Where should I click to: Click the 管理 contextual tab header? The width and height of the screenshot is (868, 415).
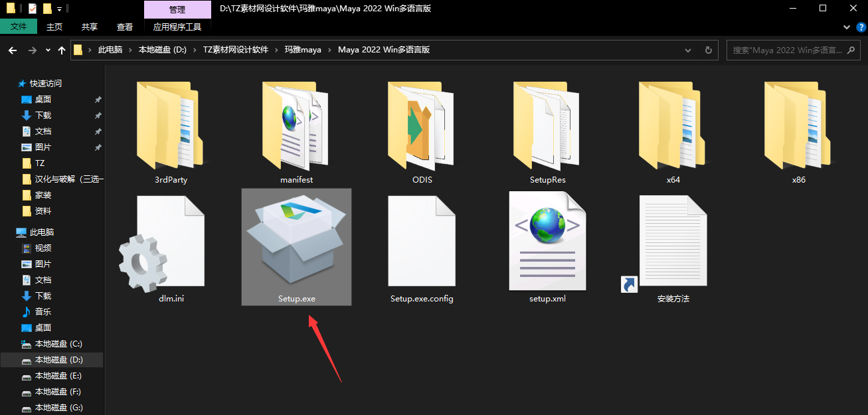tap(177, 9)
